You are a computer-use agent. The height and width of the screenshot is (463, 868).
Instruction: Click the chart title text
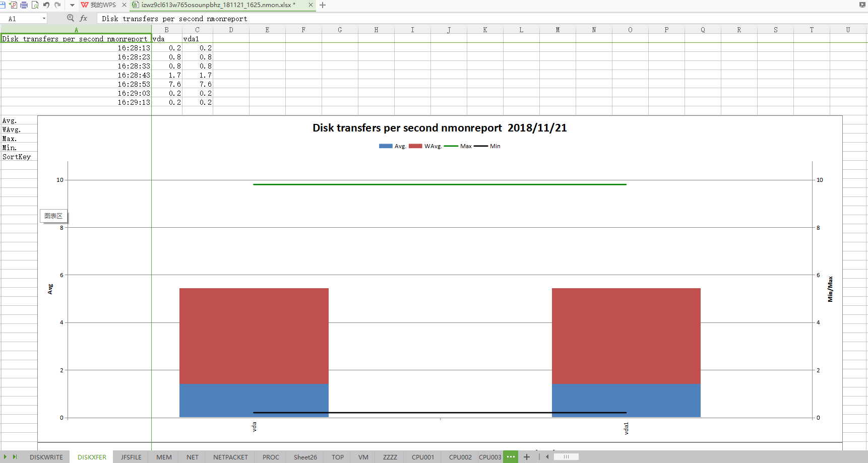pyautogui.click(x=440, y=128)
